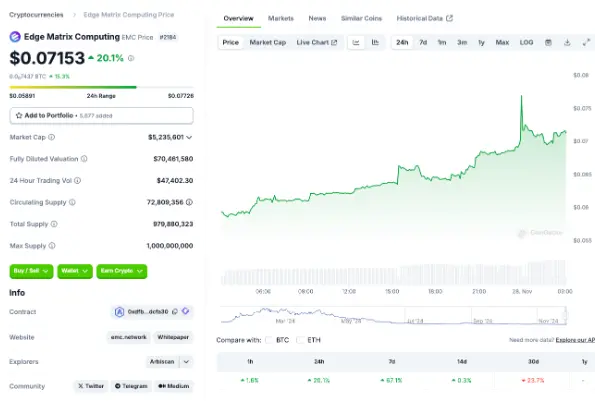Switch to the Similar Coins tab
Image resolution: width=595 pixels, height=401 pixels.
point(361,18)
